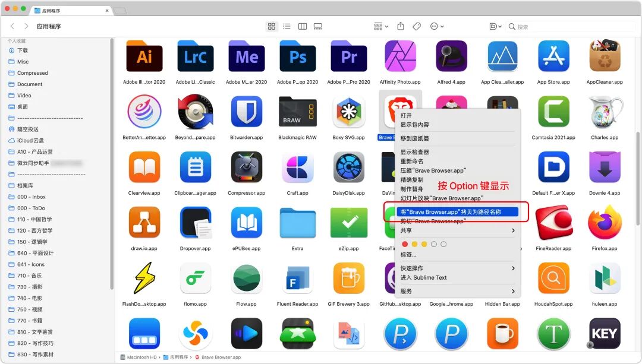The image size is (642, 364).
Task: Open the Adobe Lightroom Classic folder
Action: pyautogui.click(x=196, y=56)
